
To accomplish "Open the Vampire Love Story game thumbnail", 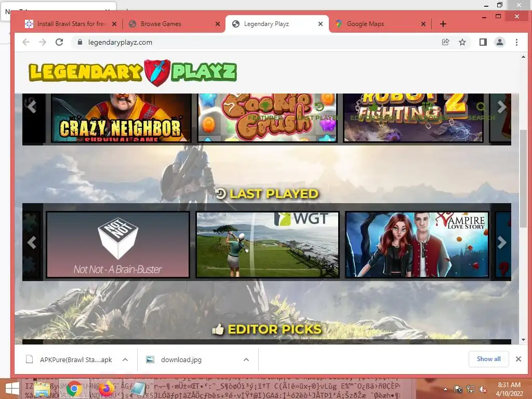I will (x=417, y=245).
